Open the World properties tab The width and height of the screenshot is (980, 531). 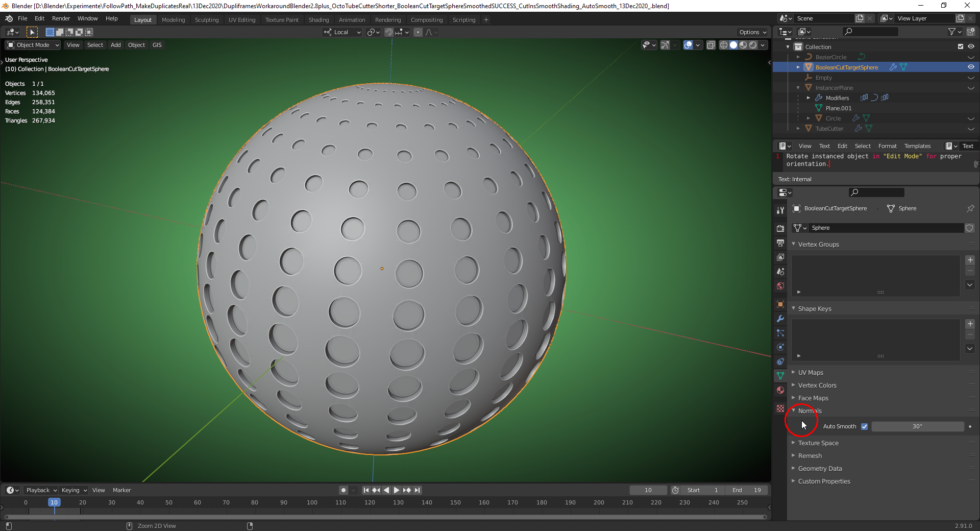click(x=780, y=285)
